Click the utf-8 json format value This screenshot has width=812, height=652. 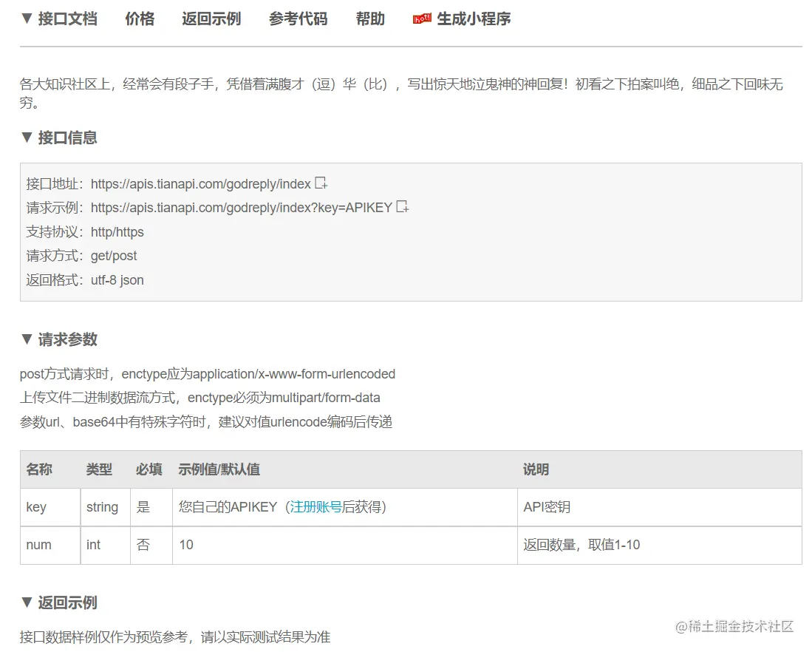coord(117,280)
